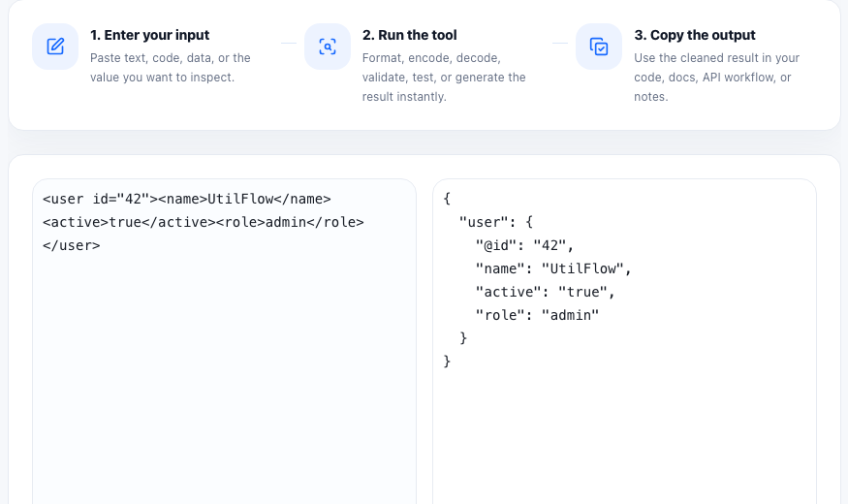Click the closing </user> tag line

[72, 245]
